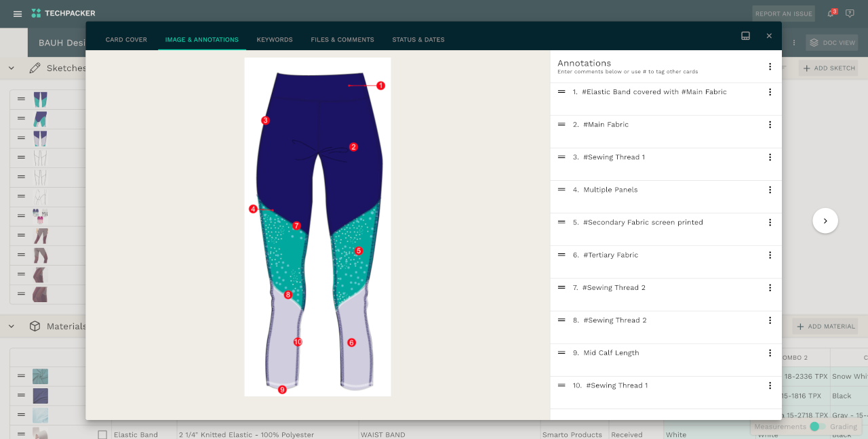Toggle Measurements/Grading switch
This screenshot has width=868, height=439.
[818, 427]
